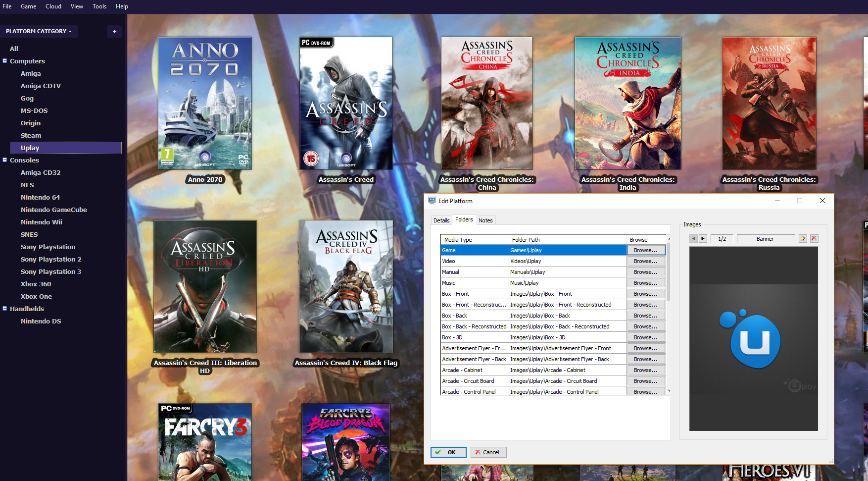Collapse the Handhelds tree group
Viewport: 868px width, 481px height.
5,309
